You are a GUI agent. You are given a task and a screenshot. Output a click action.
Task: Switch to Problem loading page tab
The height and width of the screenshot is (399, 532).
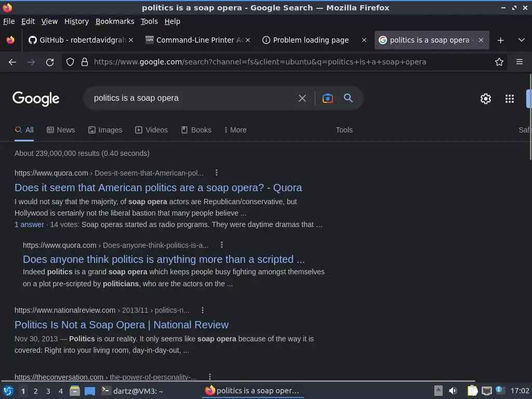point(311,40)
